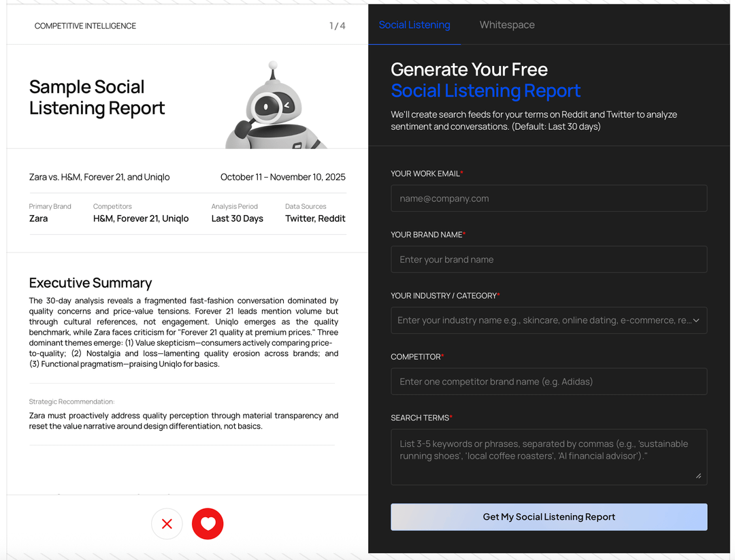Click the 1 / 4 page indicator
The height and width of the screenshot is (560, 735).
pyautogui.click(x=337, y=26)
